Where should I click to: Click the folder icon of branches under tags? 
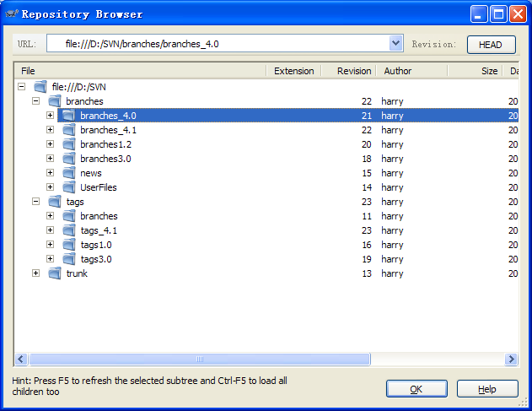[69, 216]
